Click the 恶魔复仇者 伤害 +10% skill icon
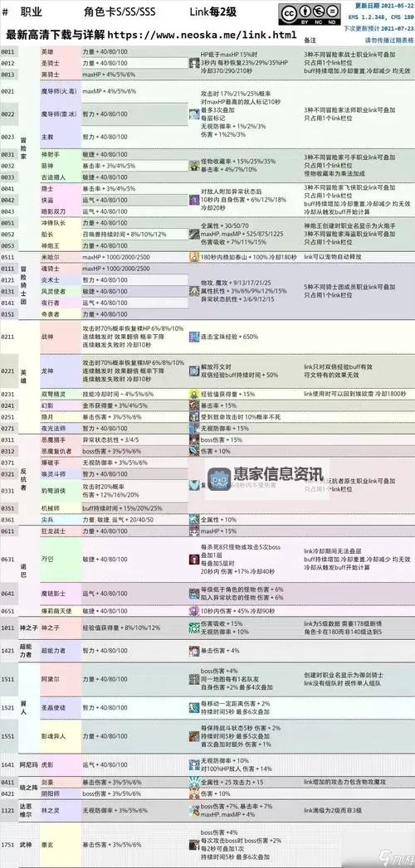 [194, 451]
